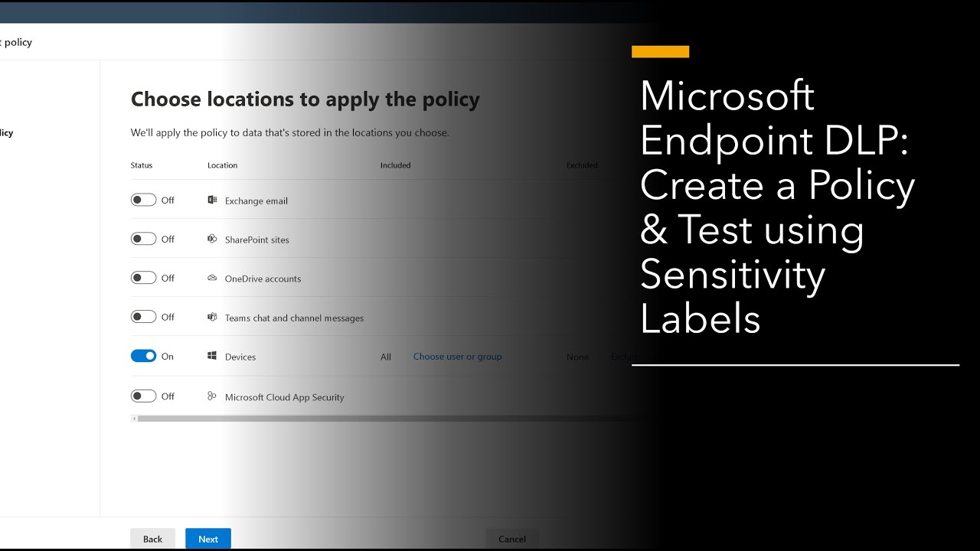980x551 pixels.
Task: Enable the Microsoft Cloud App Security toggle
Action: [143, 396]
